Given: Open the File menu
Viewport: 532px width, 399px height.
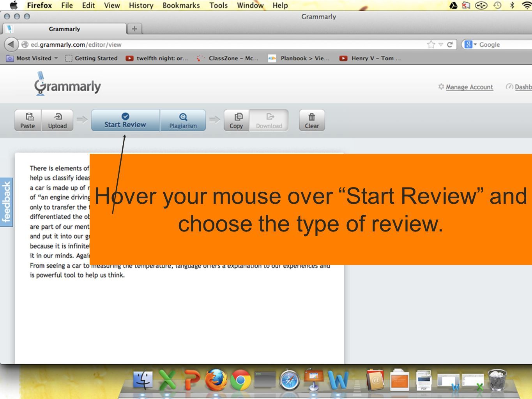Looking at the screenshot, I should pyautogui.click(x=67, y=5).
